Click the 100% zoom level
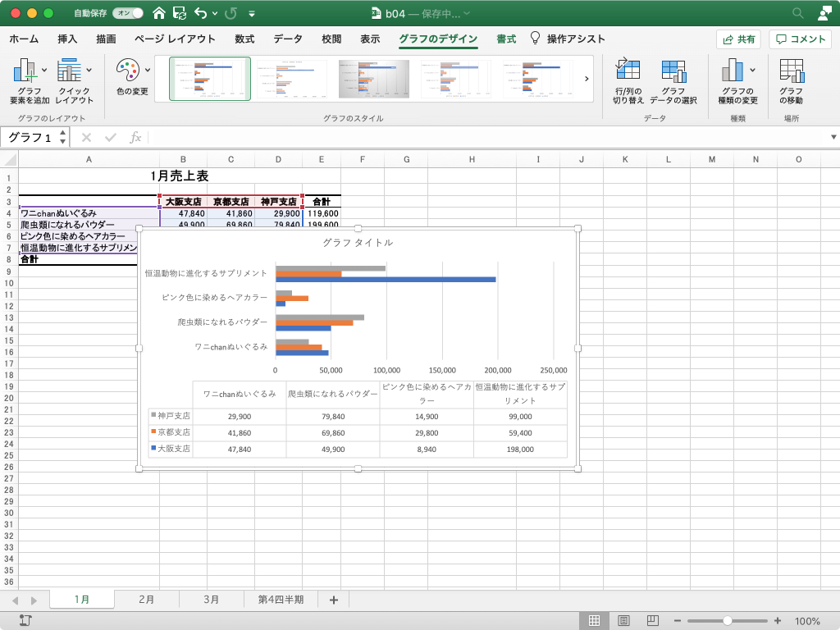Viewport: 840px width, 630px height. 807,621
